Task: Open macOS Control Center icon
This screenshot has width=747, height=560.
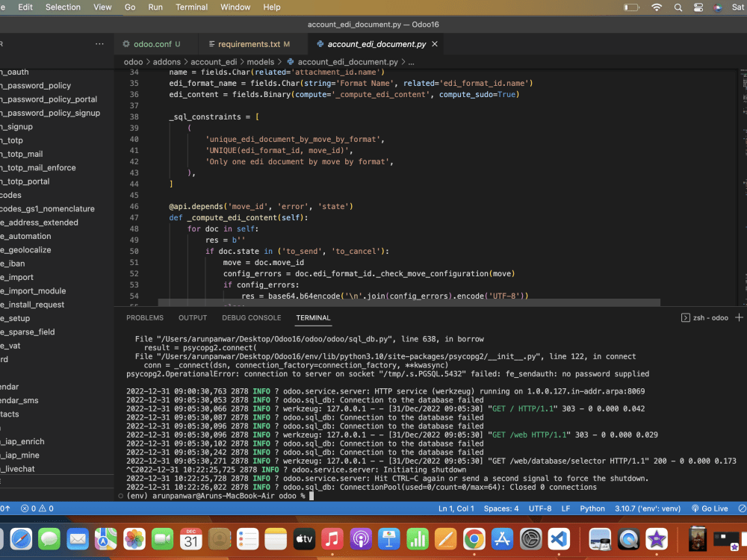Action: click(698, 7)
